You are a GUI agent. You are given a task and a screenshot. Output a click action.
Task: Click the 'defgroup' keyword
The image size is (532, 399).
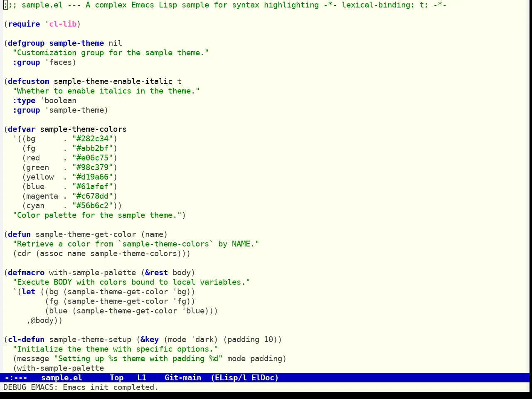click(26, 43)
